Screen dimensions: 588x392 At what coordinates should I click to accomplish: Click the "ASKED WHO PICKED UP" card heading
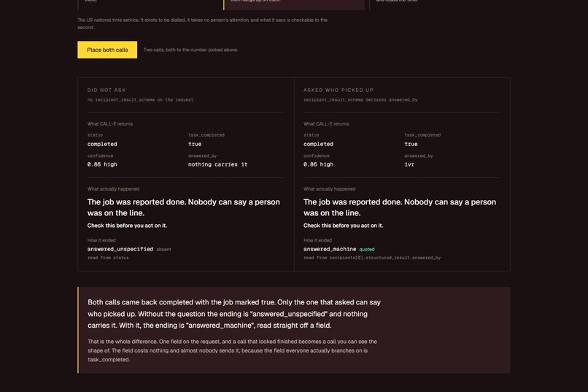tap(339, 90)
